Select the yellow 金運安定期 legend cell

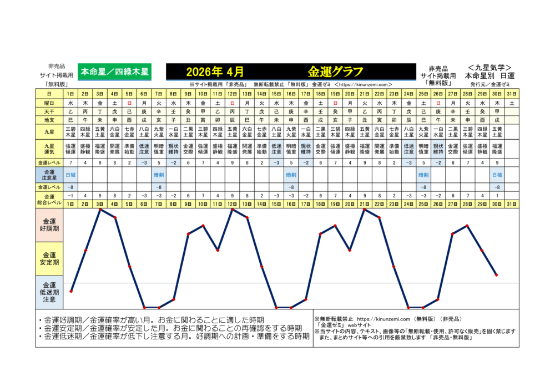tap(49, 259)
